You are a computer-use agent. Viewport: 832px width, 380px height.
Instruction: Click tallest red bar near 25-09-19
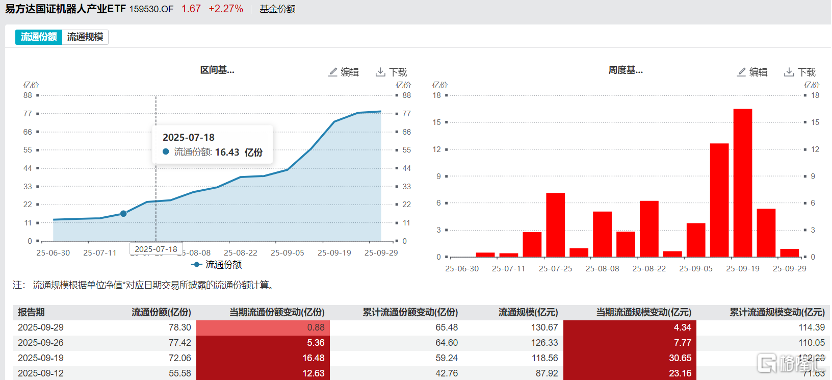(742, 183)
